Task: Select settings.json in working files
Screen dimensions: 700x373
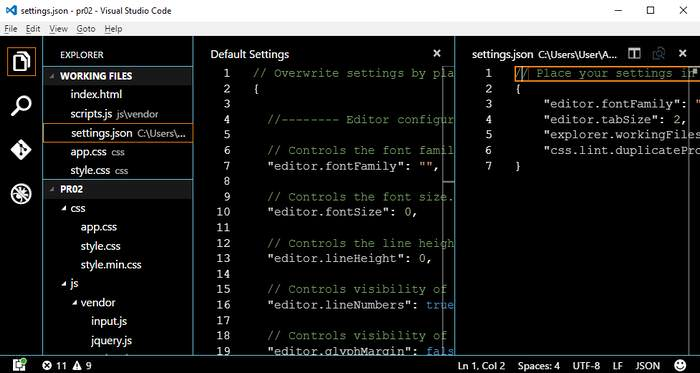Action: (x=118, y=133)
